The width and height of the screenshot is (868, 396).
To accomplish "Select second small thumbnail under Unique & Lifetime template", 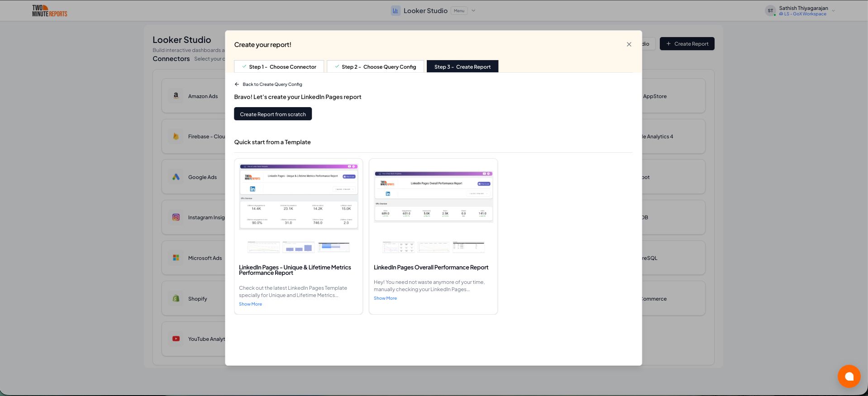I will [298, 247].
